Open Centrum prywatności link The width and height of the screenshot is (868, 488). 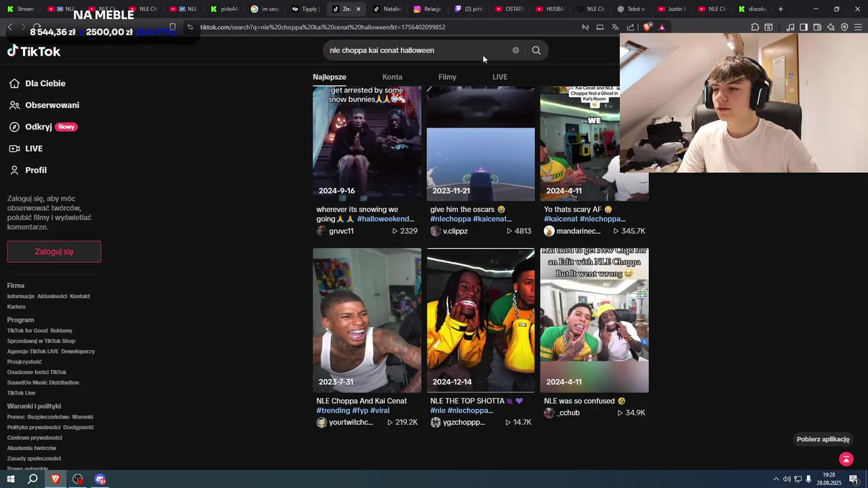35,438
